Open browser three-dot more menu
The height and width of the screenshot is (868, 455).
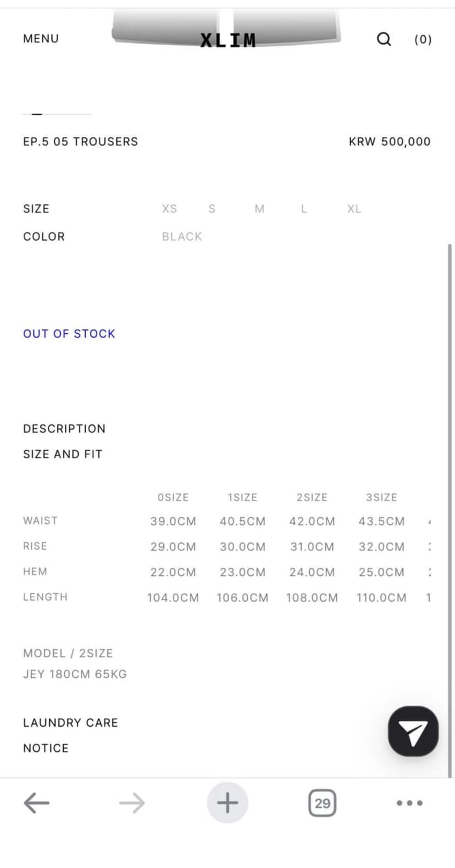(409, 803)
